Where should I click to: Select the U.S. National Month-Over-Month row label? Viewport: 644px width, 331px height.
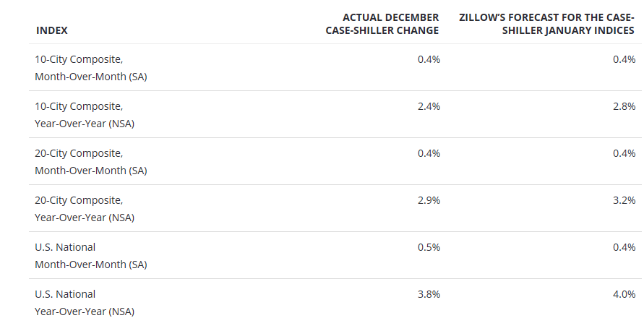(90, 255)
